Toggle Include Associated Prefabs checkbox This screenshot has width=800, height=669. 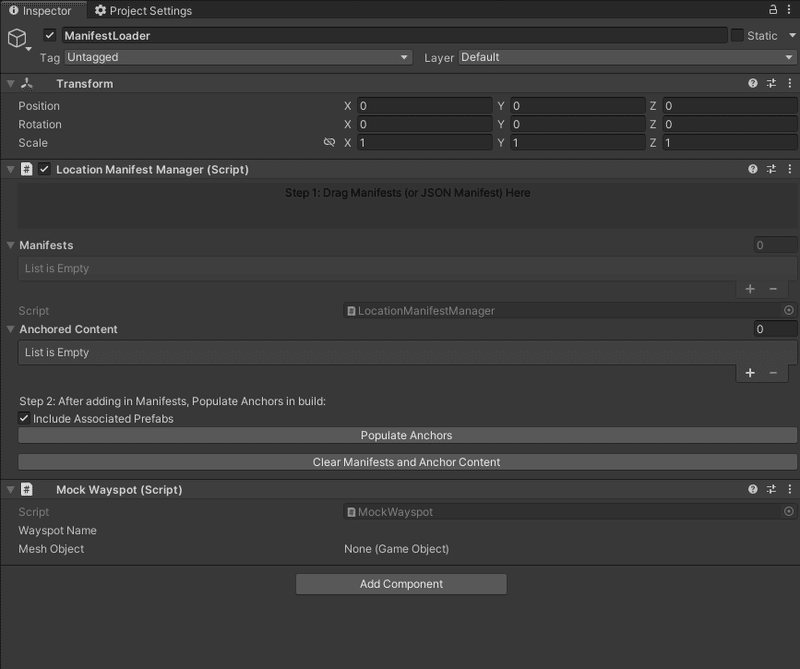point(24,418)
